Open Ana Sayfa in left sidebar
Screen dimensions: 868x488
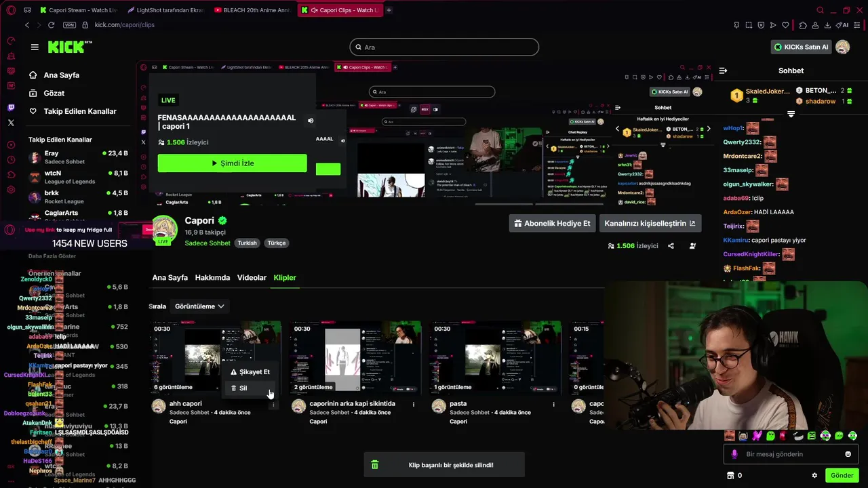[x=54, y=75]
